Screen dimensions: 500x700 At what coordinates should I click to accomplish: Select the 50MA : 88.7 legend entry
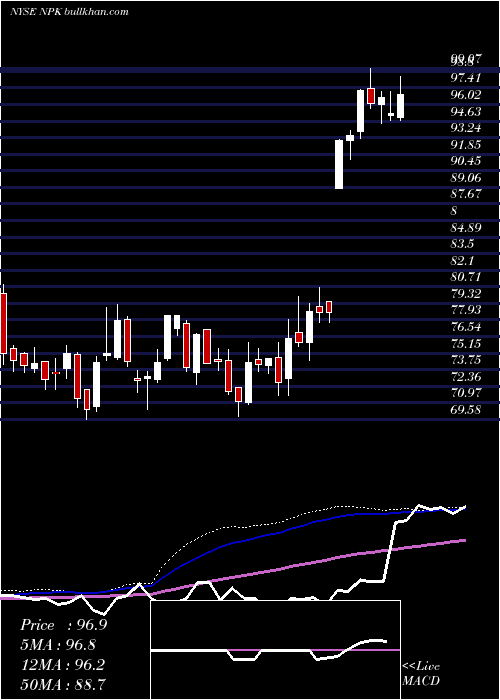63,684
